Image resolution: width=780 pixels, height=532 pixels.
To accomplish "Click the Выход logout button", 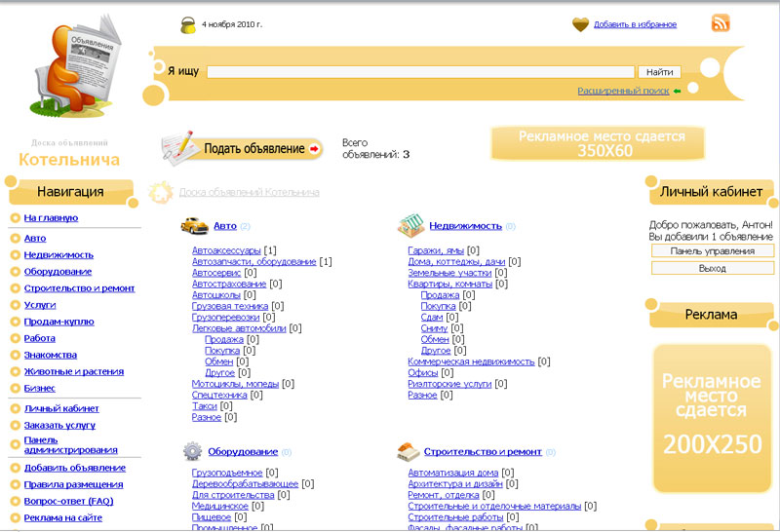I will click(712, 268).
